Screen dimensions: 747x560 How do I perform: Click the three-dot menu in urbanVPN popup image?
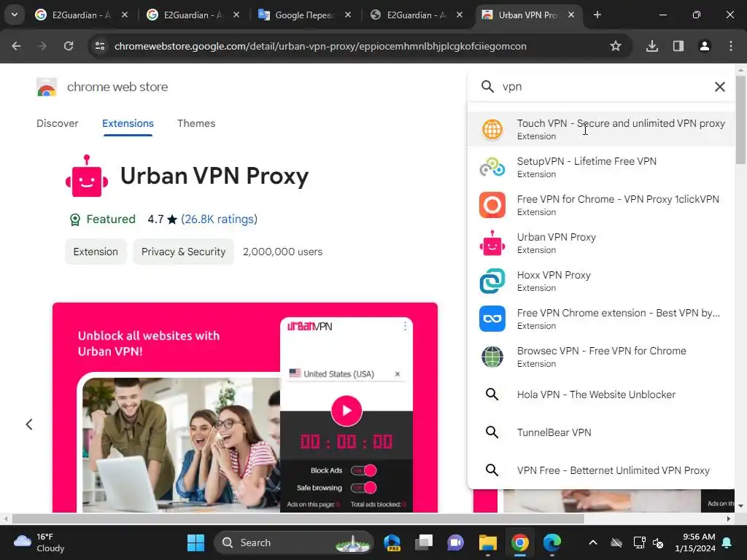pos(405,326)
